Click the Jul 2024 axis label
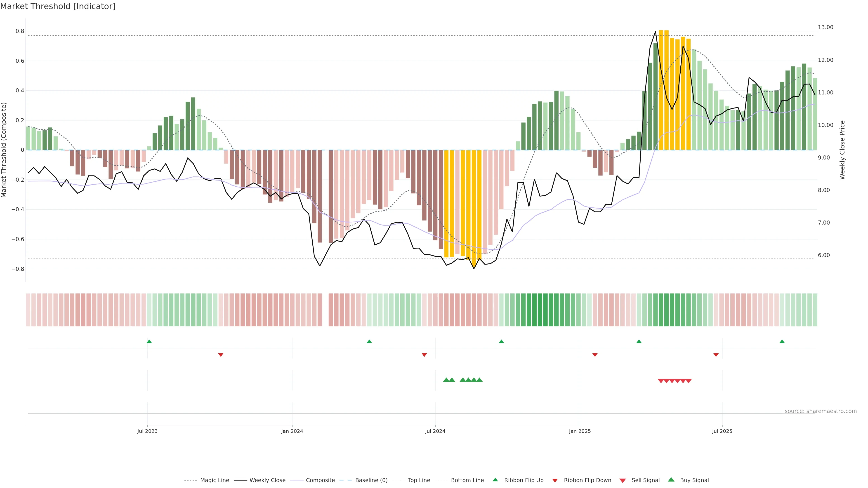Viewport: 868px width, 488px height. tap(435, 432)
